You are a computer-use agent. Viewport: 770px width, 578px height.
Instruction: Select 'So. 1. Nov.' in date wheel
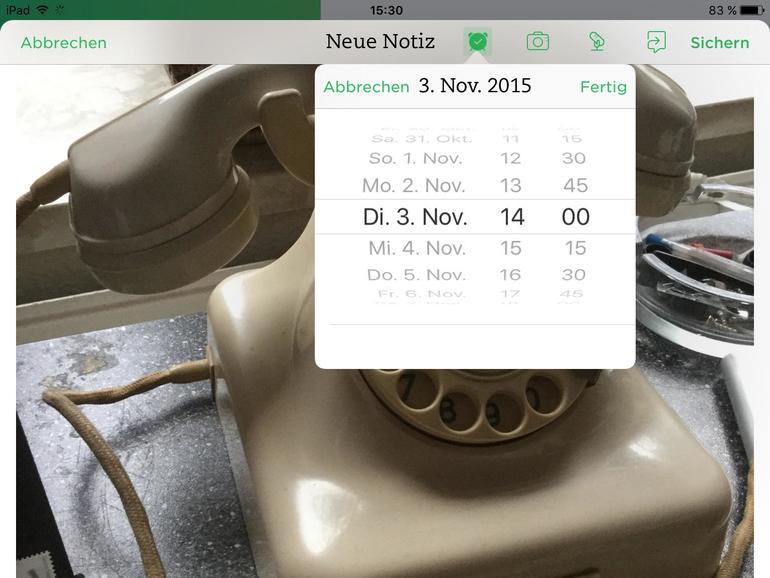415,159
